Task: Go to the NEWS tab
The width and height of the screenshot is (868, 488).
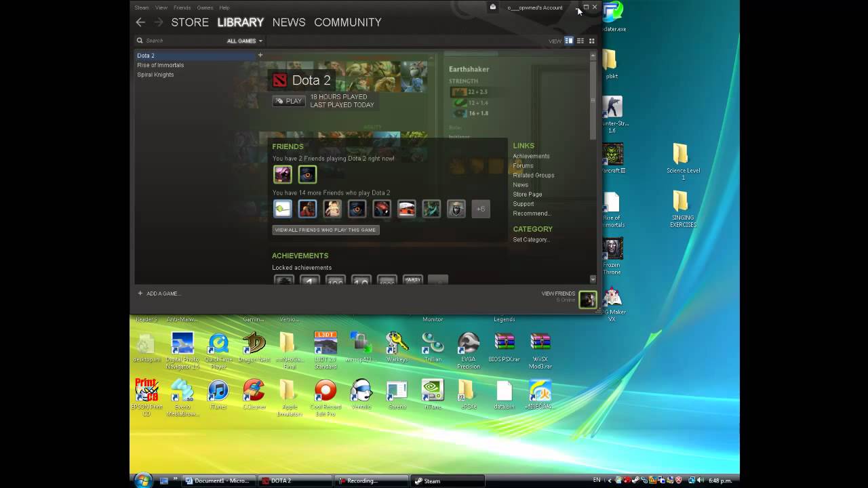Action: click(x=289, y=22)
